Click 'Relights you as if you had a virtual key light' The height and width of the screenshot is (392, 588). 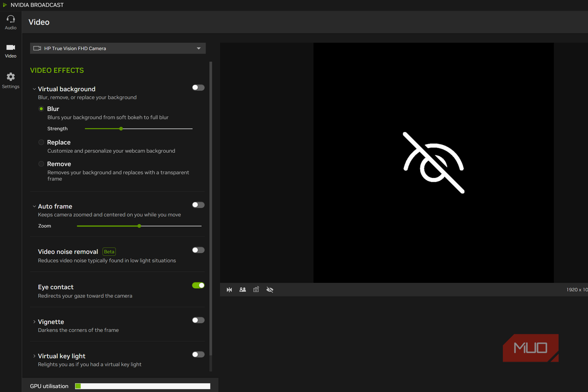click(x=90, y=365)
